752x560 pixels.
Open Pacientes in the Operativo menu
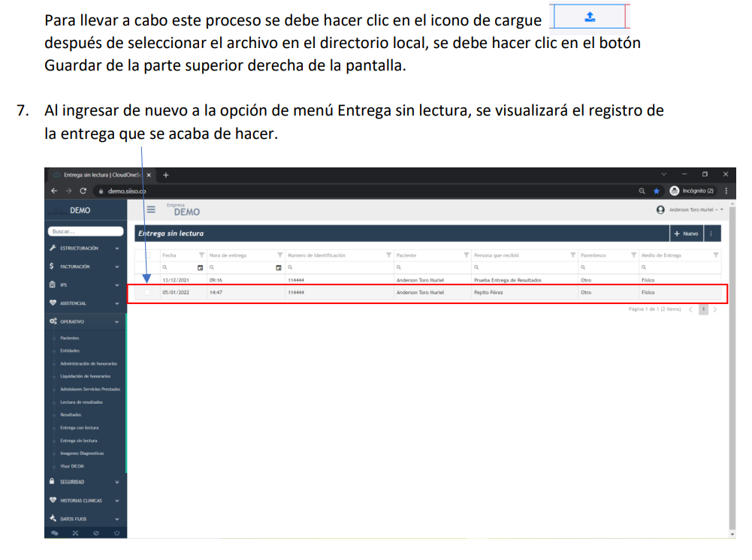(x=70, y=339)
